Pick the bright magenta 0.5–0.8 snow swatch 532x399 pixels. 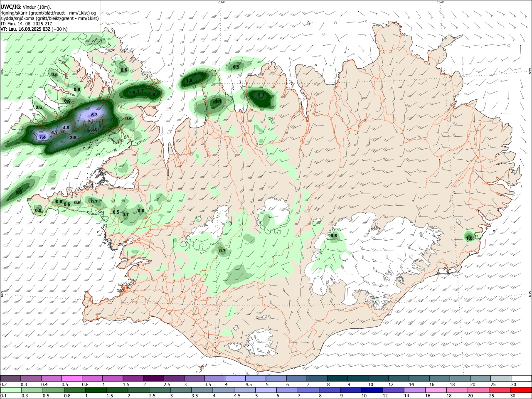(72, 379)
